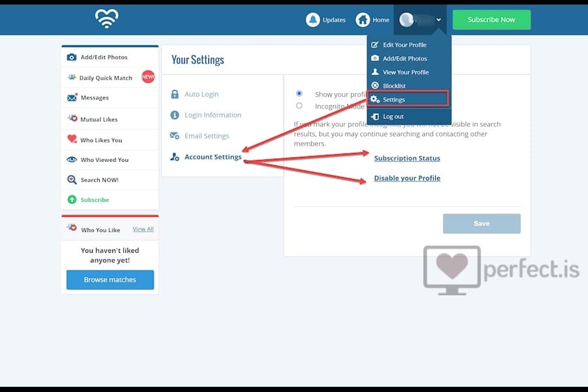Viewport: 588px width, 392px height.
Task: Click the Save button
Action: (x=482, y=223)
